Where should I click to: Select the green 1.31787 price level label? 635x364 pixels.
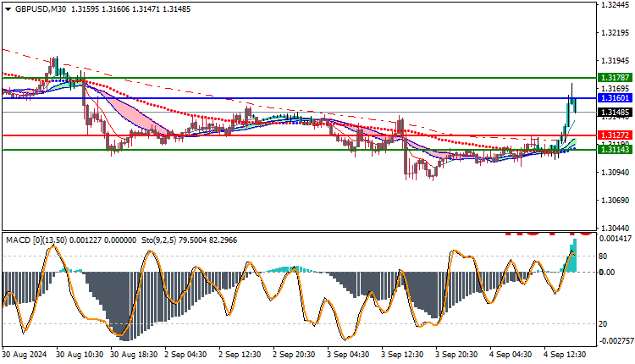(x=615, y=77)
